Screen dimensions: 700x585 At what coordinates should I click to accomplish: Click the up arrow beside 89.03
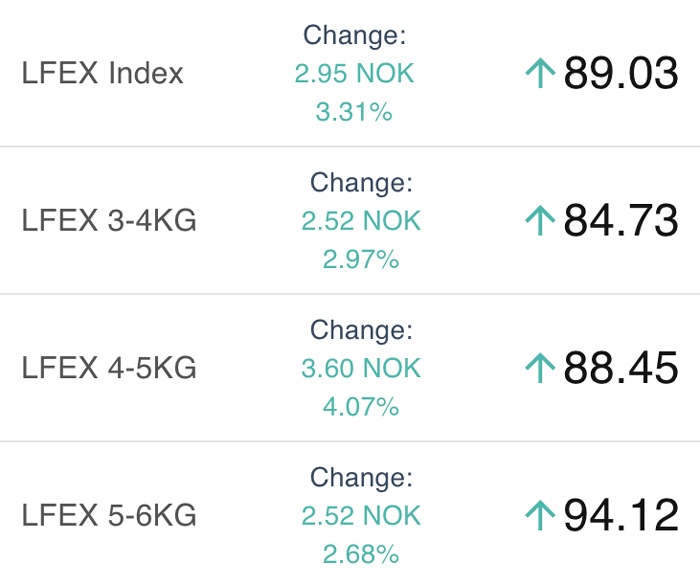[540, 73]
